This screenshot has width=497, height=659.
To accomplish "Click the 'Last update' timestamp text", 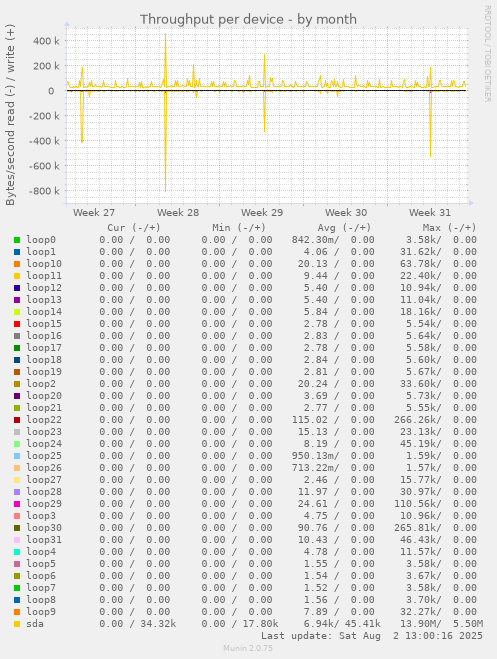I will click(372, 636).
